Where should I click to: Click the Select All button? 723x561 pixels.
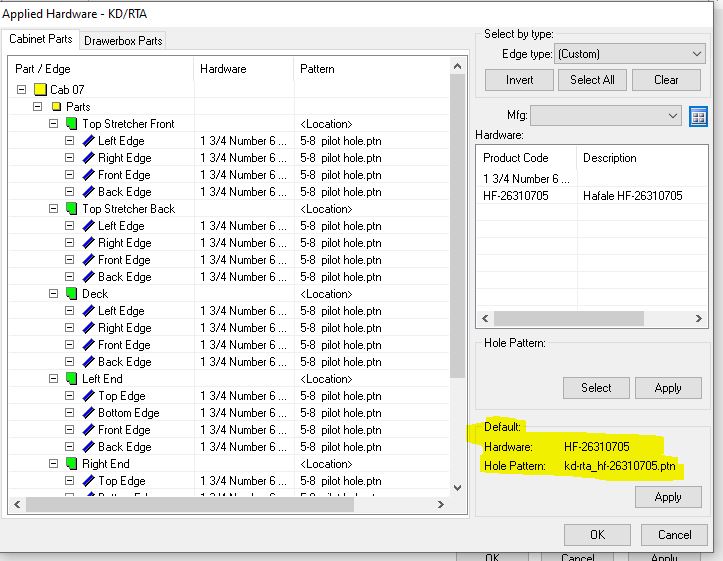pos(592,80)
